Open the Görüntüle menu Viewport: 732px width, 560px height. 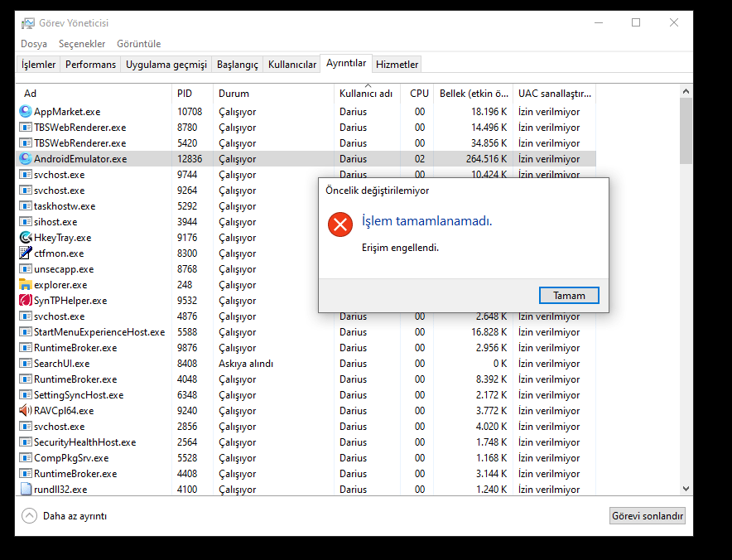[138, 44]
